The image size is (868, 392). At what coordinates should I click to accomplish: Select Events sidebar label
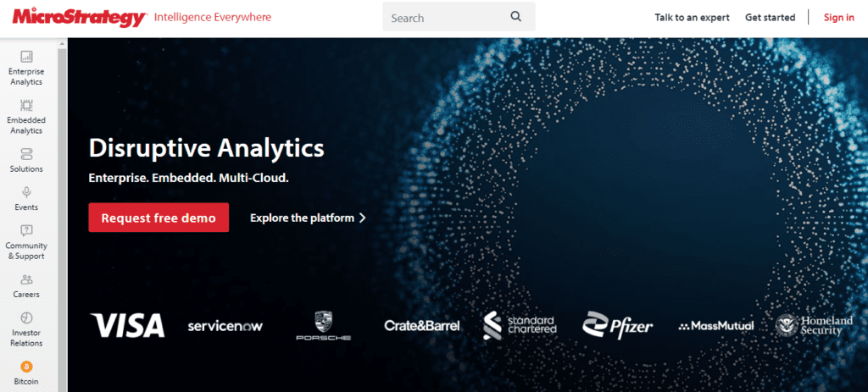[26, 207]
